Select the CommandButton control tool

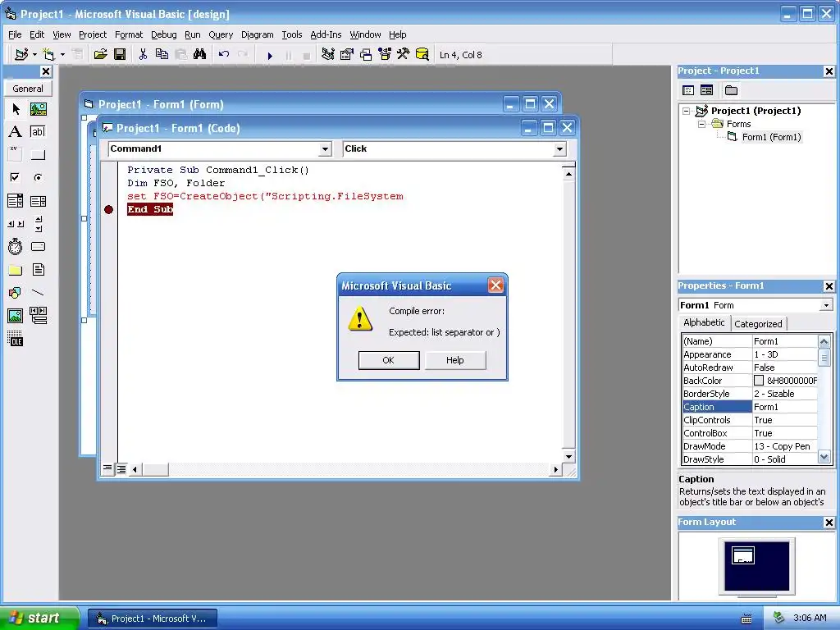(38, 154)
